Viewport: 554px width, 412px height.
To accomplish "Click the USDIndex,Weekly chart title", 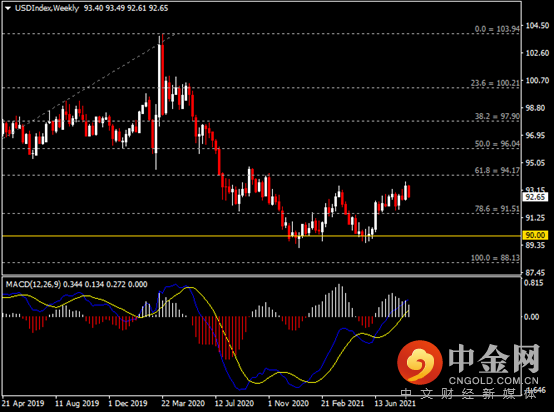I will tap(47, 8).
